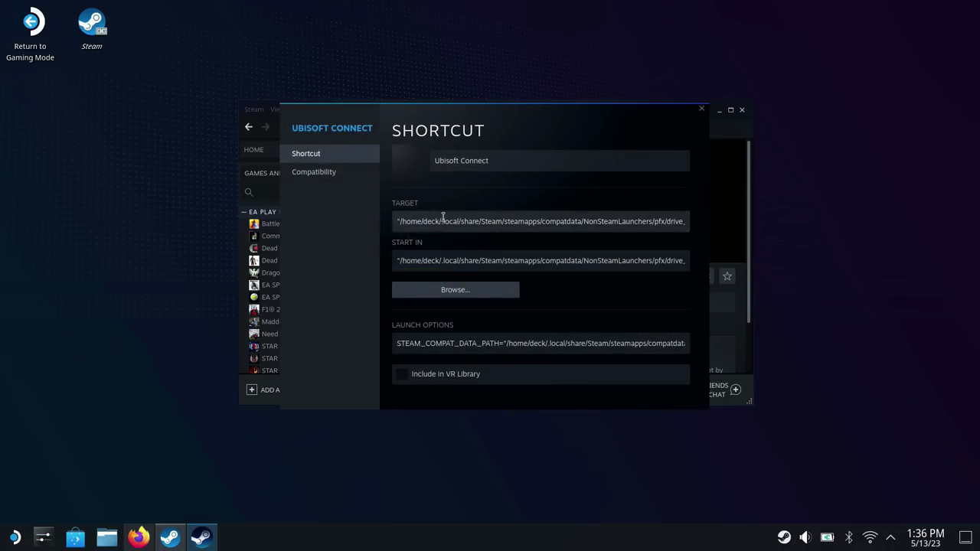Edit the Ubisoft Connect shortcut name field
This screenshot has width=980, height=551.
pos(560,161)
